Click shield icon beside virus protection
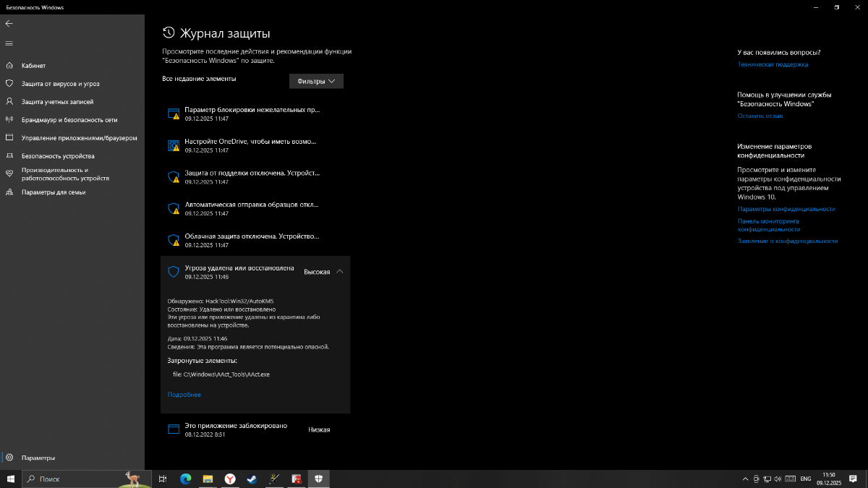The image size is (868, 488). 9,84
